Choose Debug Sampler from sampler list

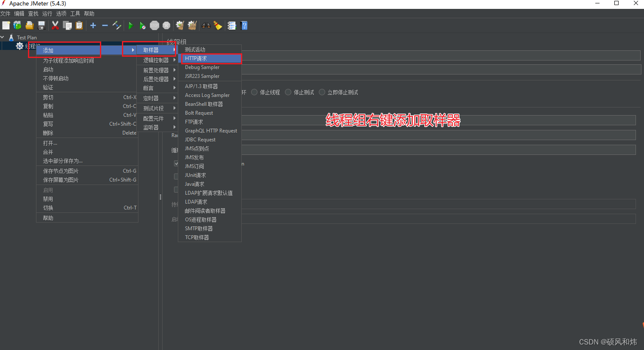[x=210, y=67]
